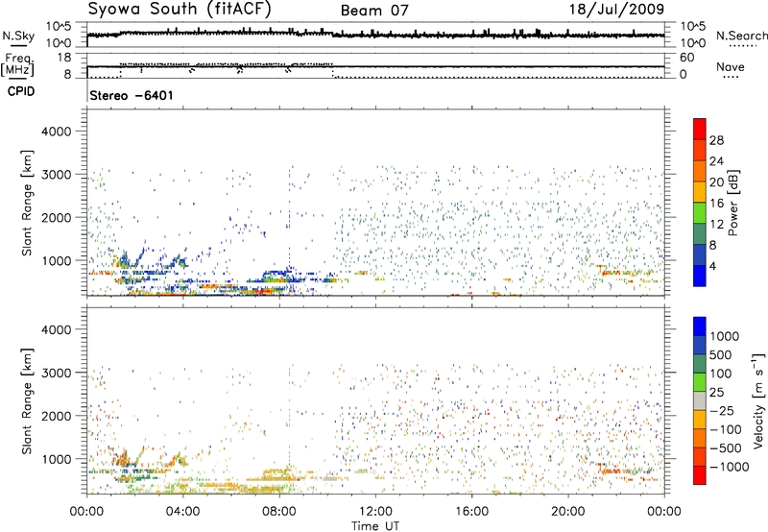Click the '4' value on power scale
768x532 pixels.
click(712, 266)
